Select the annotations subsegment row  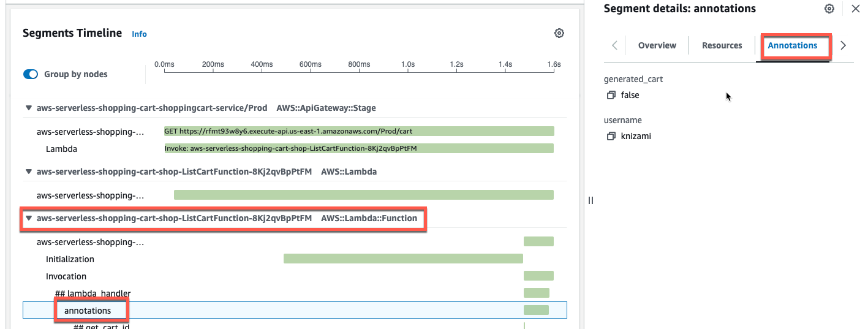(295, 311)
